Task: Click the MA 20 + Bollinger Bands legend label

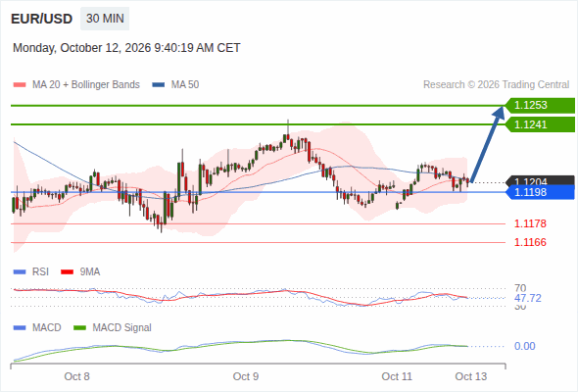Action: (86, 85)
